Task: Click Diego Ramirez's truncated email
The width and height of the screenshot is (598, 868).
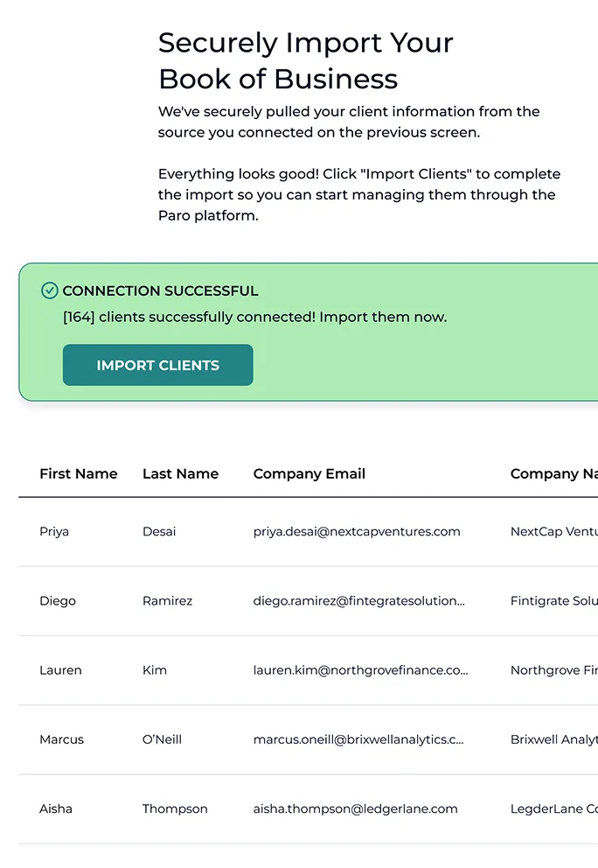Action: [x=359, y=601]
